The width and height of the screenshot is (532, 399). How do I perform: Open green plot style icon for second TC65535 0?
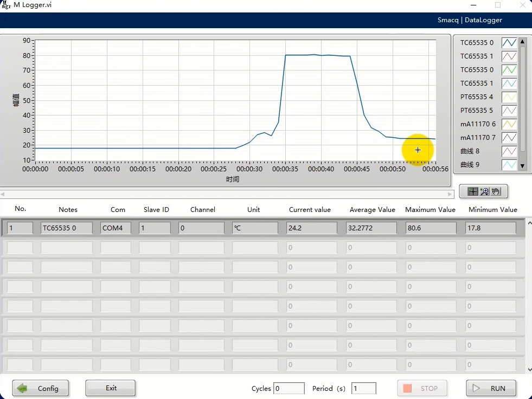pos(509,70)
